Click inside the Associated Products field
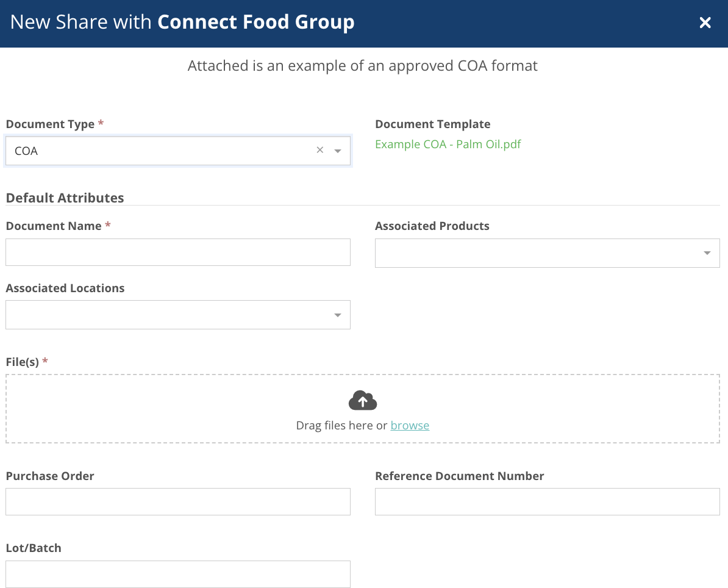 537,253
